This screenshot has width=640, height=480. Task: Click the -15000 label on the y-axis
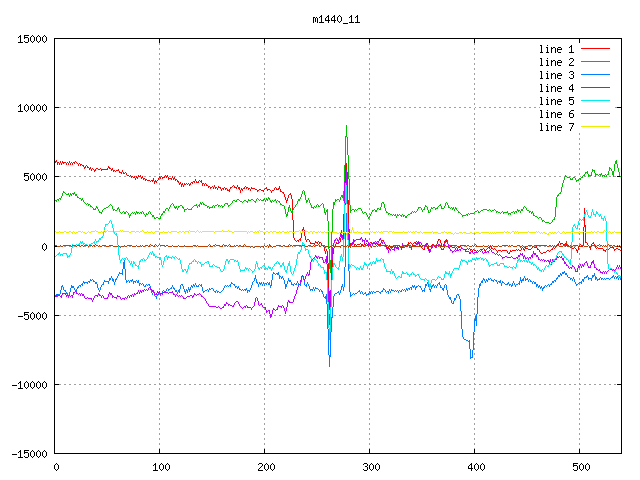[29, 454]
